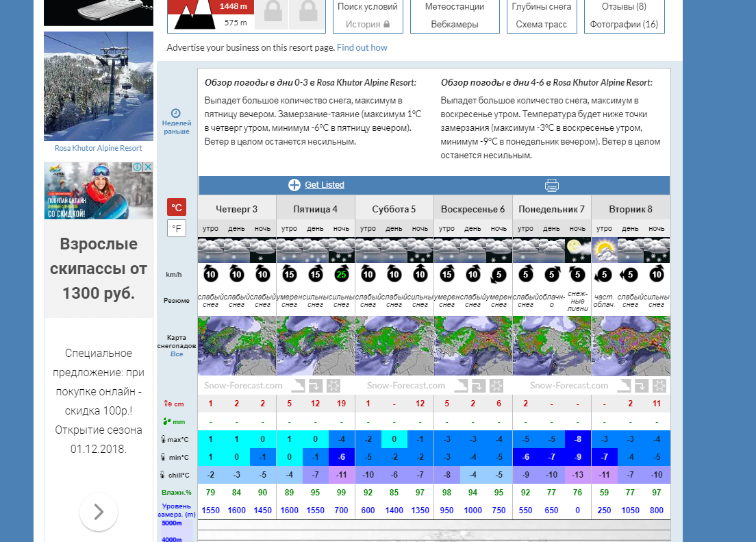The width and height of the screenshot is (756, 542).
Task: Click Saturday daytime's wind 10 icon
Action: click(394, 274)
